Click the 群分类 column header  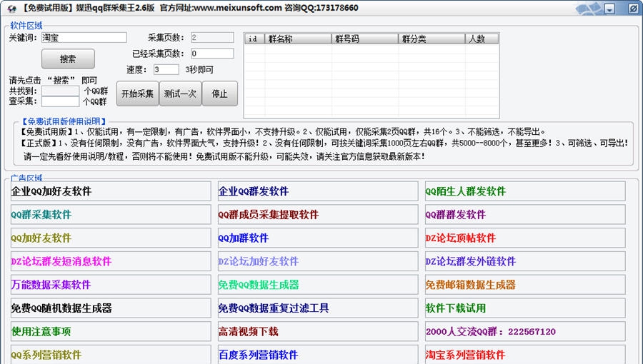[432, 39]
